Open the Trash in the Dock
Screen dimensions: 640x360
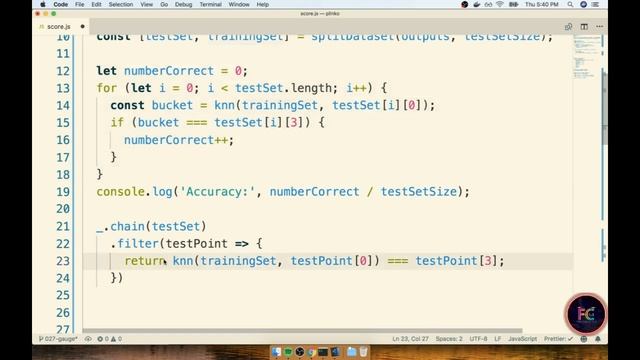click(363, 351)
